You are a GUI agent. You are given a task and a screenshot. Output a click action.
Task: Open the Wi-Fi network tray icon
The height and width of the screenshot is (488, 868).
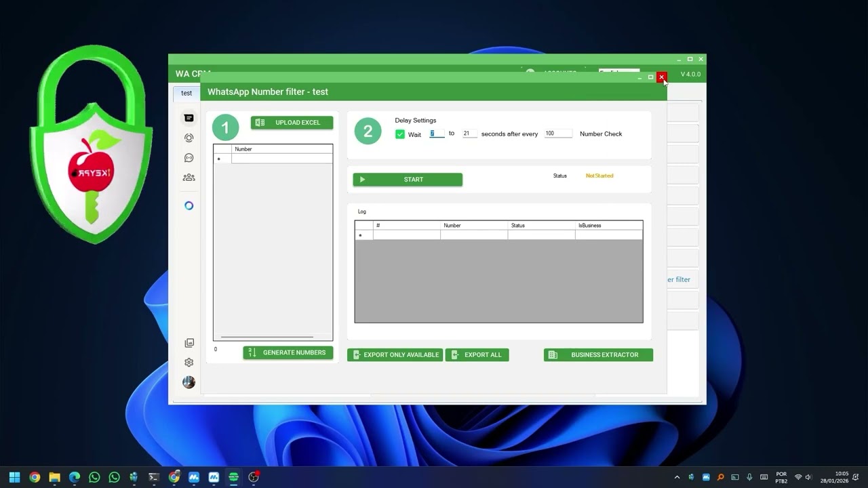tap(798, 477)
